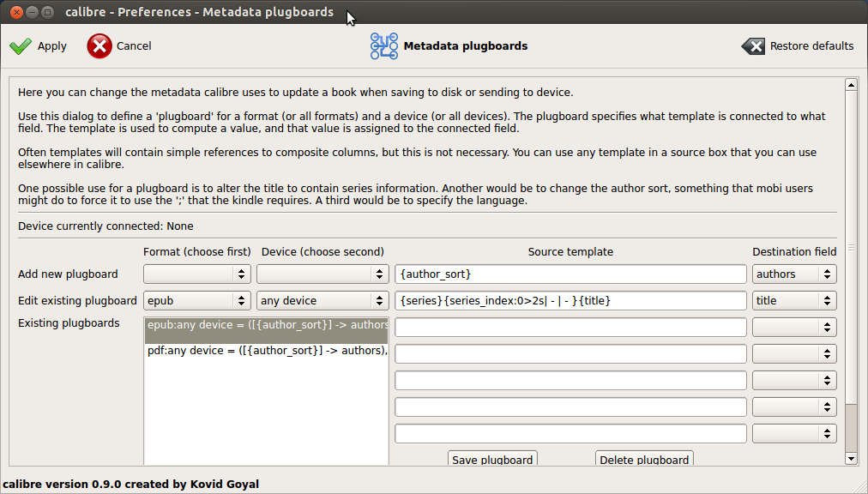Open the 'authors' destination field dropdown
868x494 pixels.
coord(793,274)
